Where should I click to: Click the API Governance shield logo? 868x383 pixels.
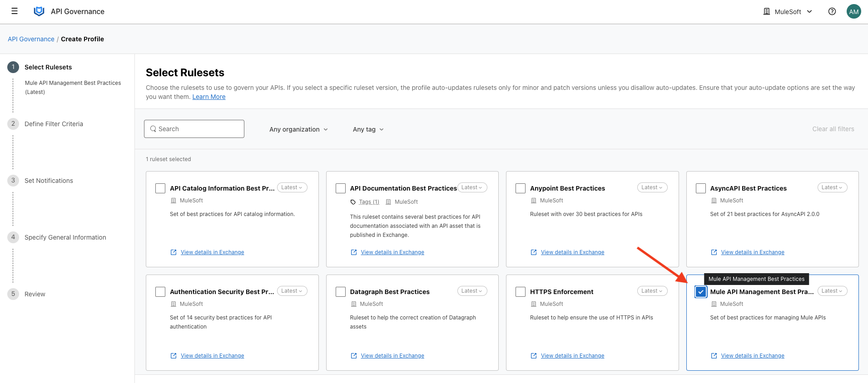pos(39,11)
